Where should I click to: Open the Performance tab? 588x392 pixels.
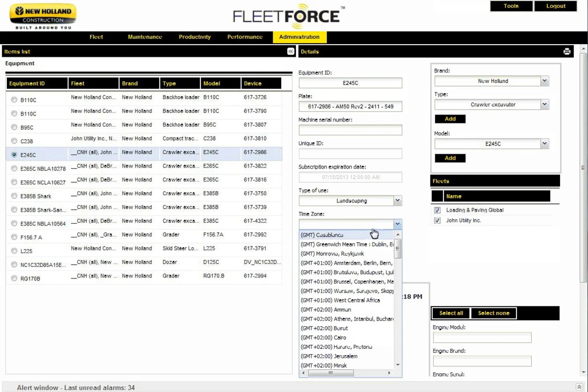click(x=245, y=37)
